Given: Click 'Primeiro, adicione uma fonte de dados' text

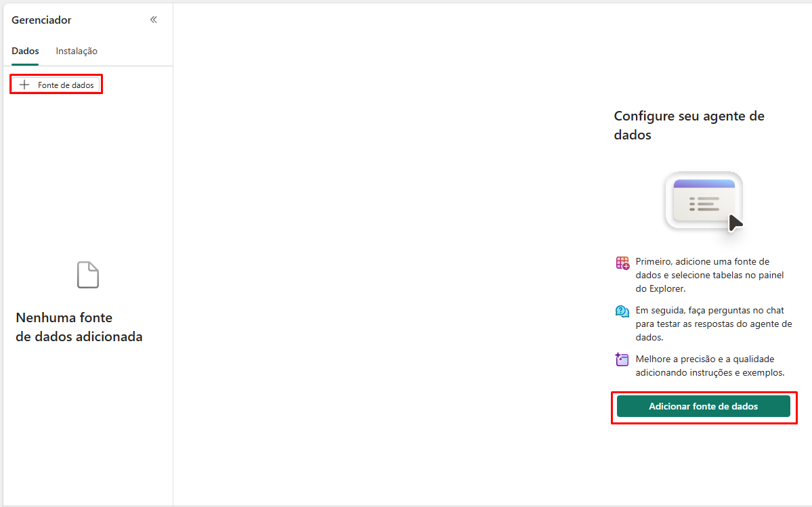Looking at the screenshot, I should (710, 275).
